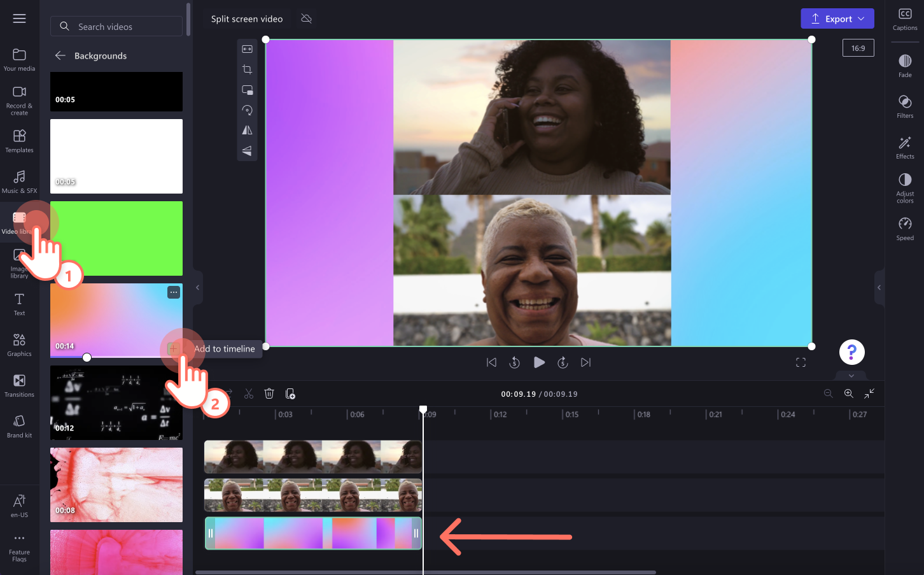The width and height of the screenshot is (924, 575).
Task: Toggle the cloud backup icon beside the title
Action: 306,18
